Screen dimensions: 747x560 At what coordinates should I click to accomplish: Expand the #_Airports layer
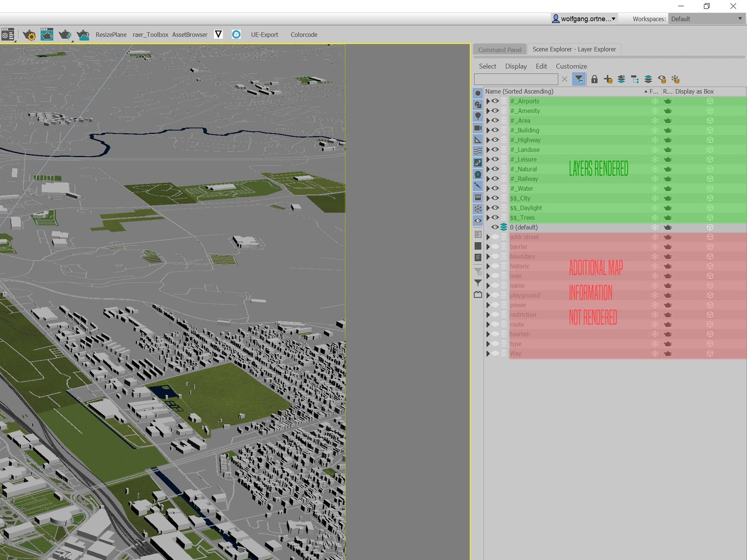pyautogui.click(x=488, y=101)
